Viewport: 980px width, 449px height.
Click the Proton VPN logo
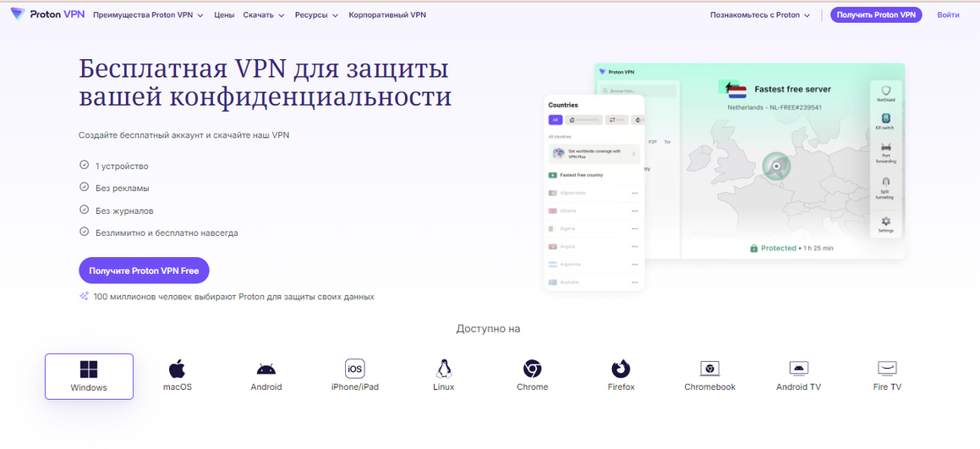click(47, 14)
